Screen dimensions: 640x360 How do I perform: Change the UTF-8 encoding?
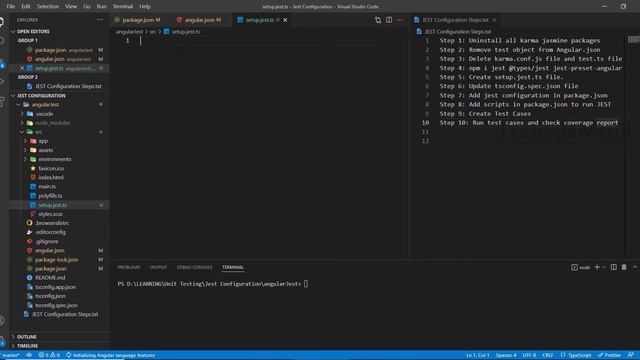(x=529, y=355)
